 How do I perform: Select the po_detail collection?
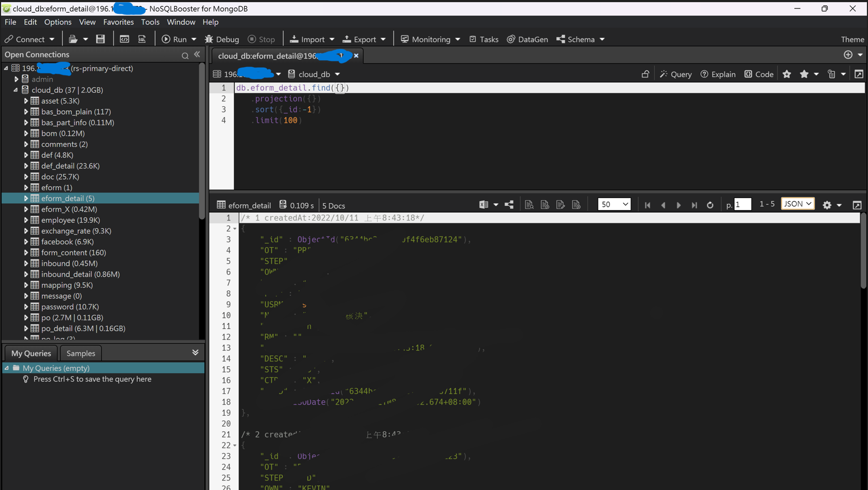pos(83,328)
